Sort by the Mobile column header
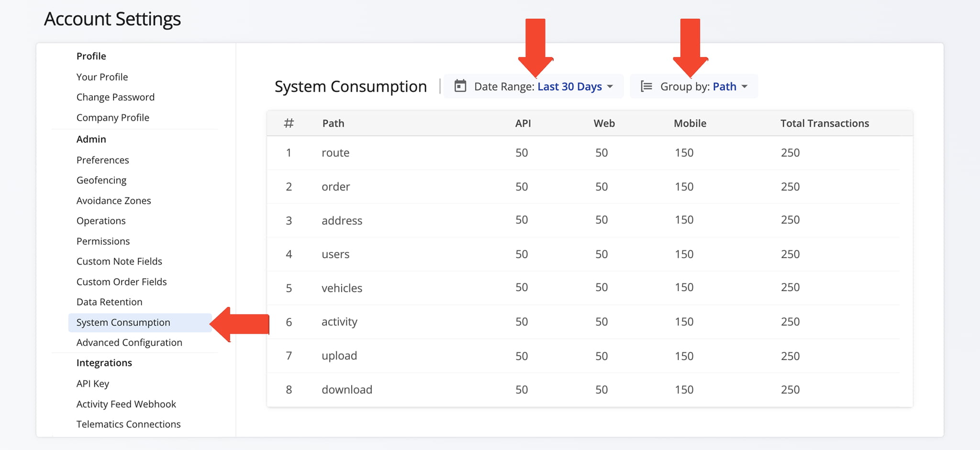The width and height of the screenshot is (980, 450). click(690, 124)
